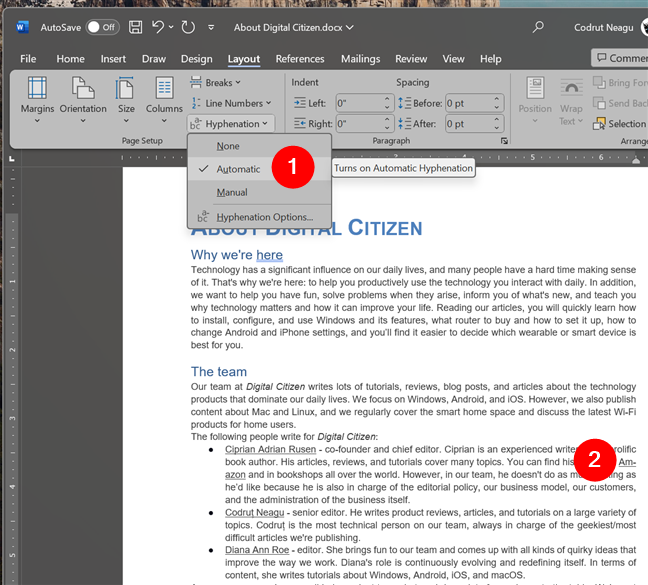The width and height of the screenshot is (648, 585).
Task: Click the Codruț Neagu link in the list
Action: click(255, 512)
